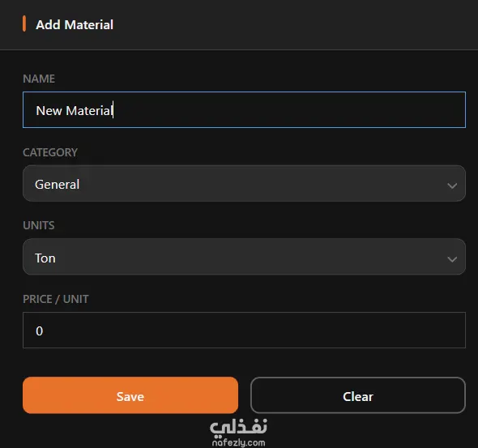Click the orange accent bar beside Add Material

click(24, 23)
